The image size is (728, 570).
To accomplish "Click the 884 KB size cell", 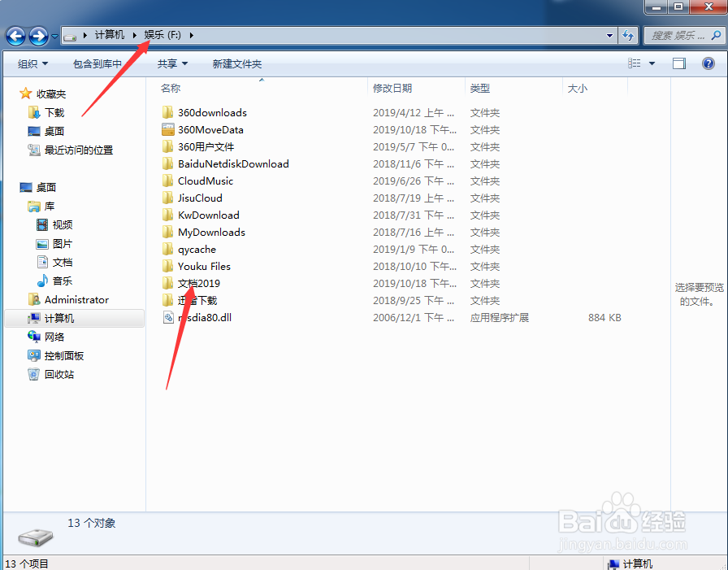I will click(x=604, y=318).
